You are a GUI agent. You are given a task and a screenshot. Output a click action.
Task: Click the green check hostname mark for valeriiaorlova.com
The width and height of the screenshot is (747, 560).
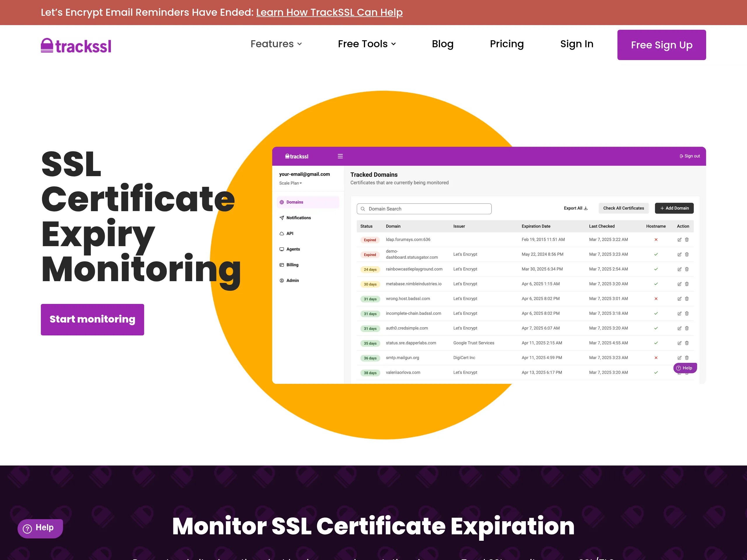click(x=656, y=373)
